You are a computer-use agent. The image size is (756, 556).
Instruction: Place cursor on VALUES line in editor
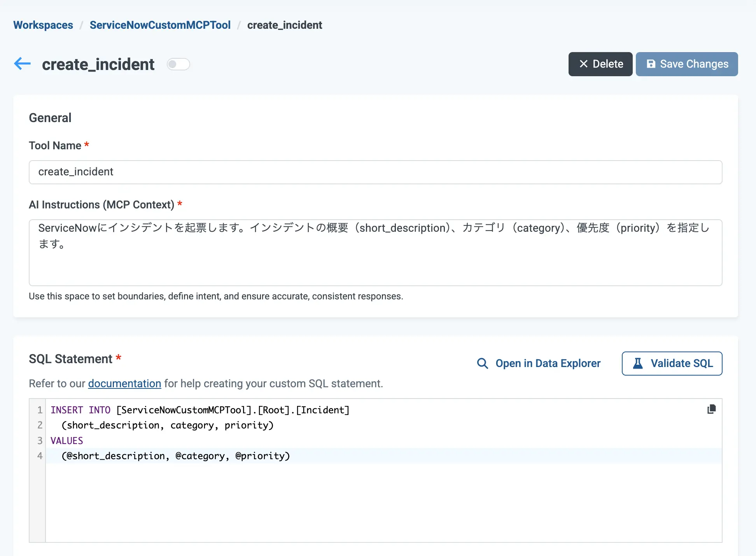point(67,441)
